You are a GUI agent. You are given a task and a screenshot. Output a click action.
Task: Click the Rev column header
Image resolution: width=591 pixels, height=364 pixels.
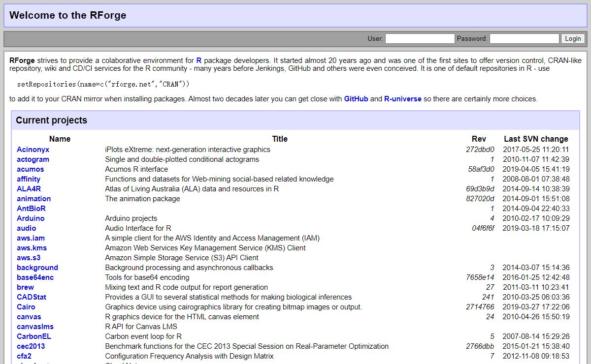(x=479, y=139)
